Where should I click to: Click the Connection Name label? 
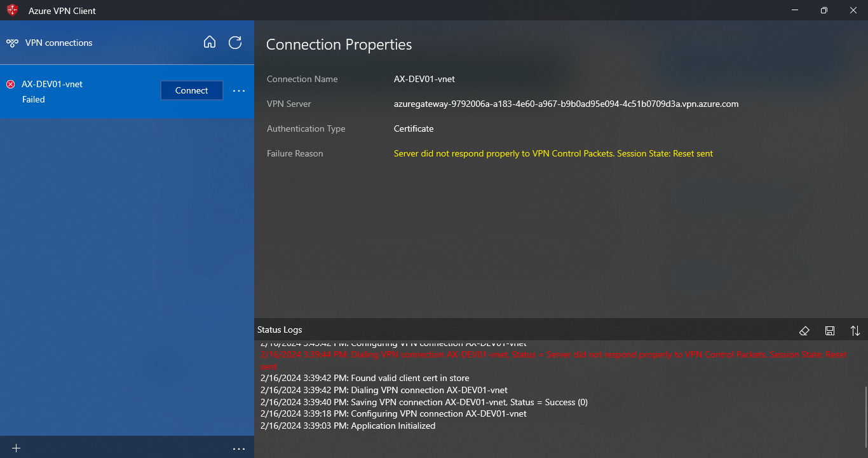pyautogui.click(x=302, y=79)
